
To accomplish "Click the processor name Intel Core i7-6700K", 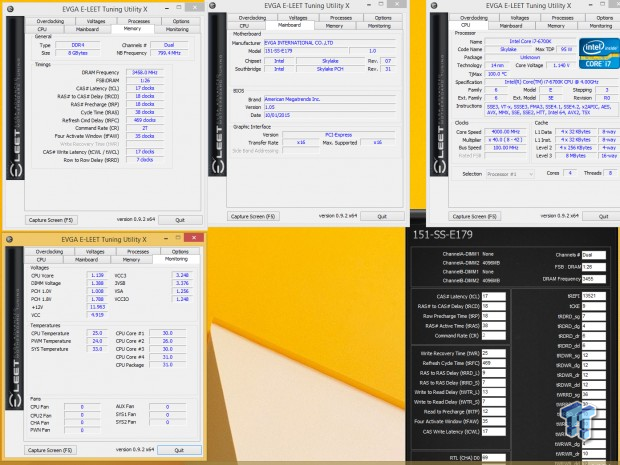I will [530, 41].
